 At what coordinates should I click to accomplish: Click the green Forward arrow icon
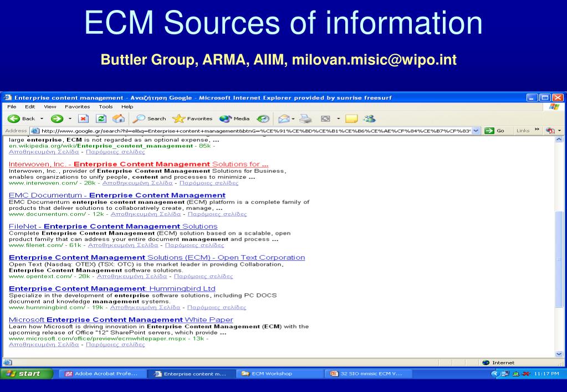57,118
